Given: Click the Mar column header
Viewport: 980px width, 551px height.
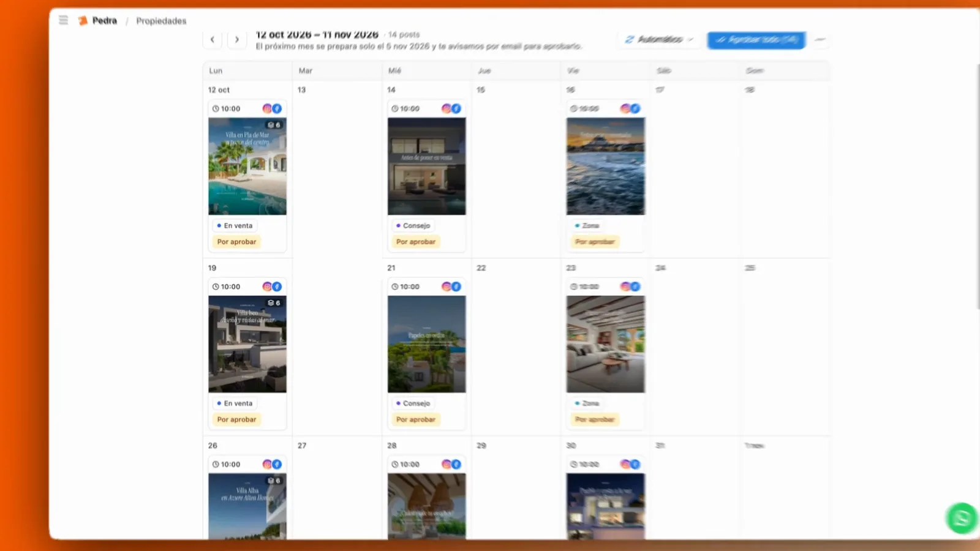Looking at the screenshot, I should coord(306,71).
